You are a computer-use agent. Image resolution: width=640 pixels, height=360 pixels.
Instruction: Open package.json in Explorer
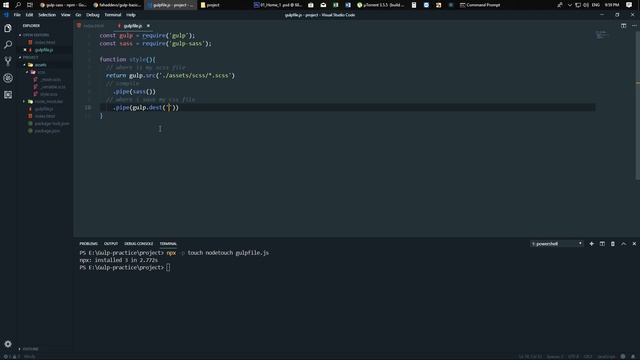pyautogui.click(x=44, y=131)
